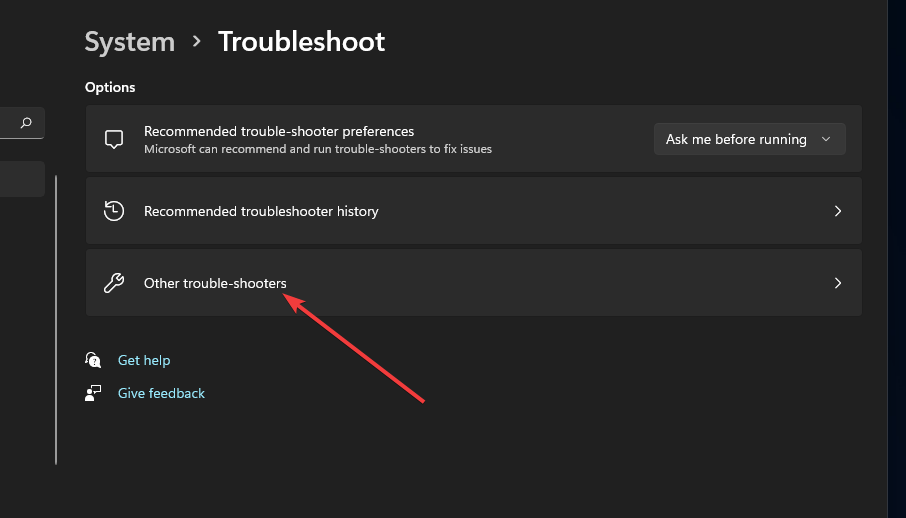Click the wrench icon beside Other trouble-shooters
Screen dimensions: 906x518
(x=114, y=283)
